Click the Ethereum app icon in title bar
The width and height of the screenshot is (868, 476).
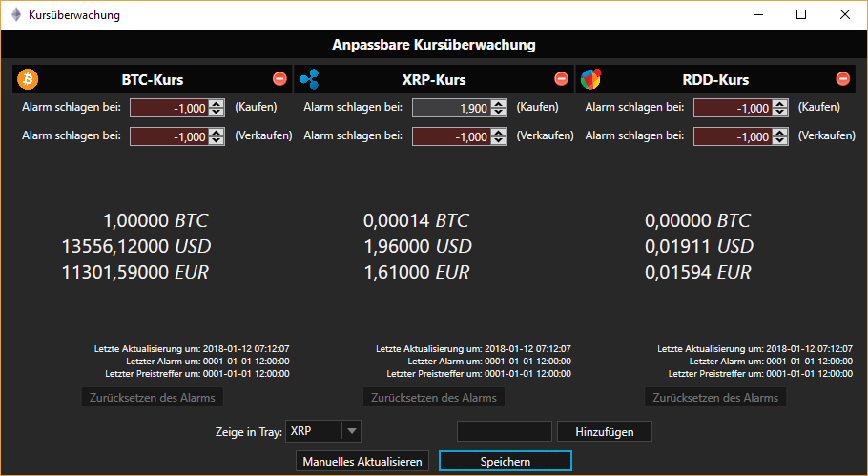[16, 15]
